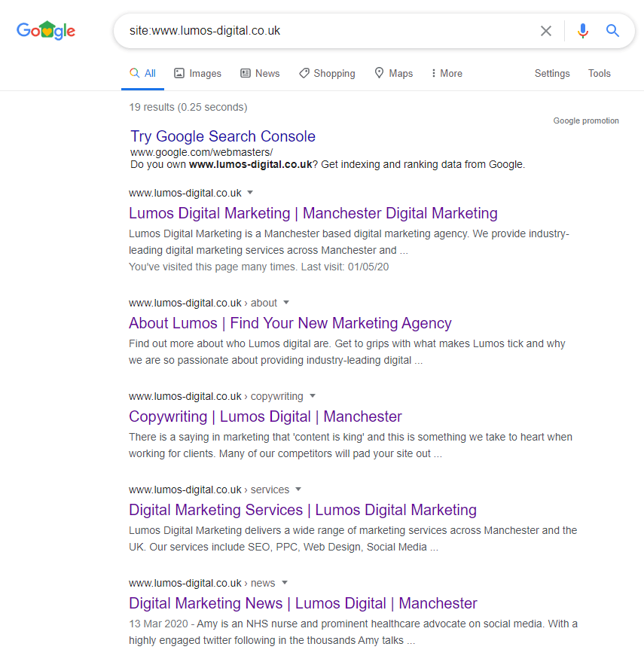Switch to the News tab
Image resolution: width=644 pixels, height=668 pixels.
tap(260, 73)
